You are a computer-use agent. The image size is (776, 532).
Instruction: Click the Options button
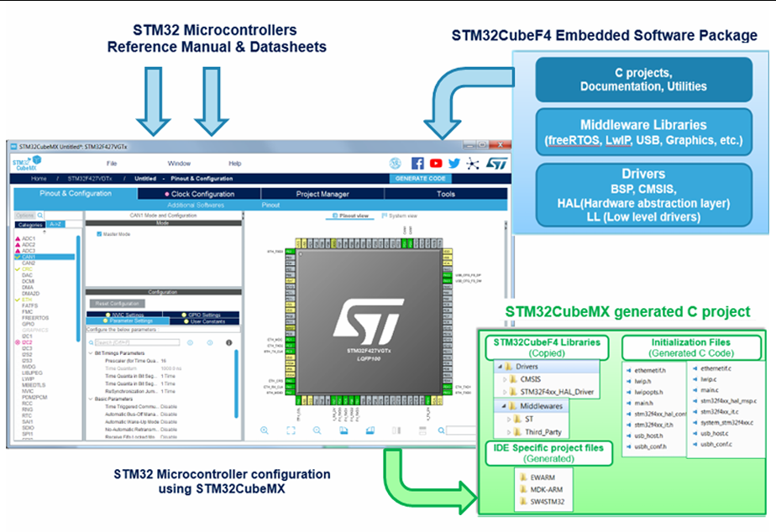[24, 215]
